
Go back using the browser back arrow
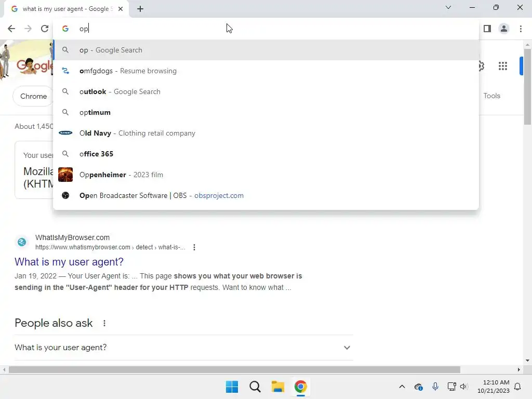click(x=11, y=29)
